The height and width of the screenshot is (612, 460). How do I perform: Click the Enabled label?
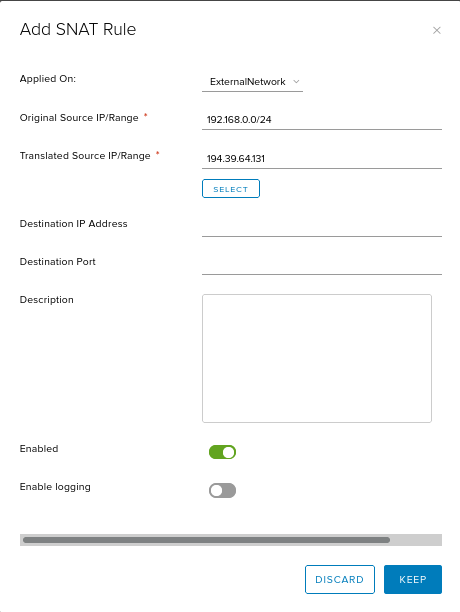coord(39,448)
